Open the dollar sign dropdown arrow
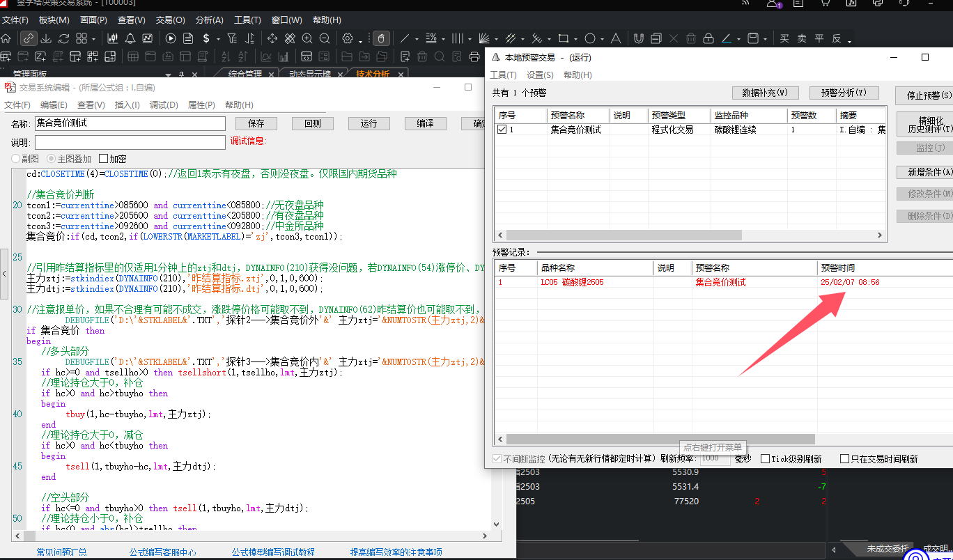 [218, 39]
